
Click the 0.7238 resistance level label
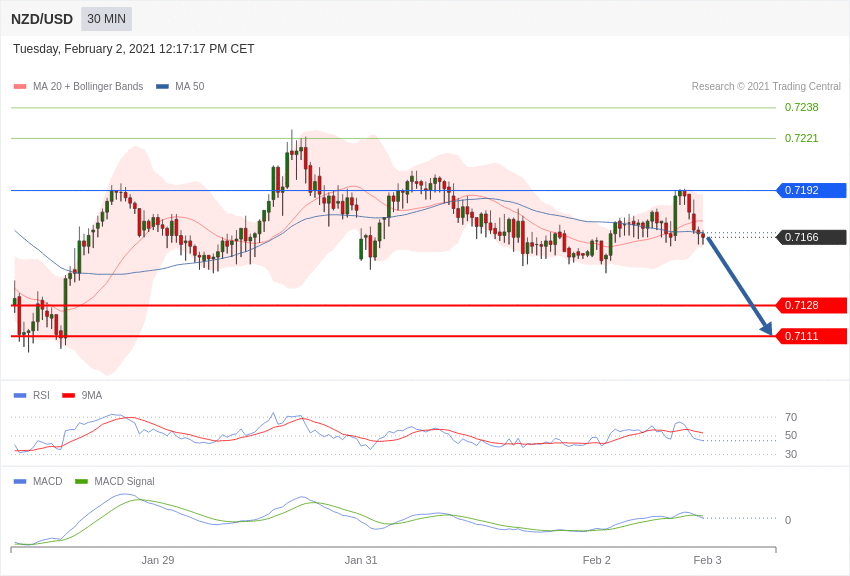click(x=801, y=107)
